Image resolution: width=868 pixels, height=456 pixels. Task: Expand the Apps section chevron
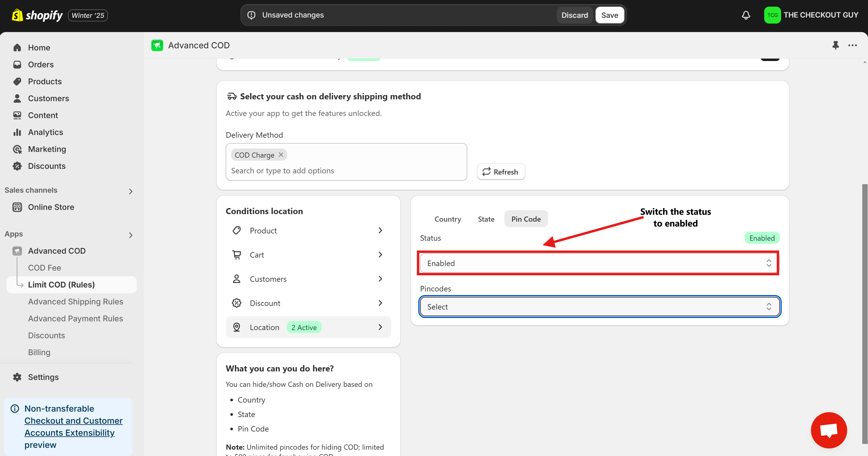(131, 235)
